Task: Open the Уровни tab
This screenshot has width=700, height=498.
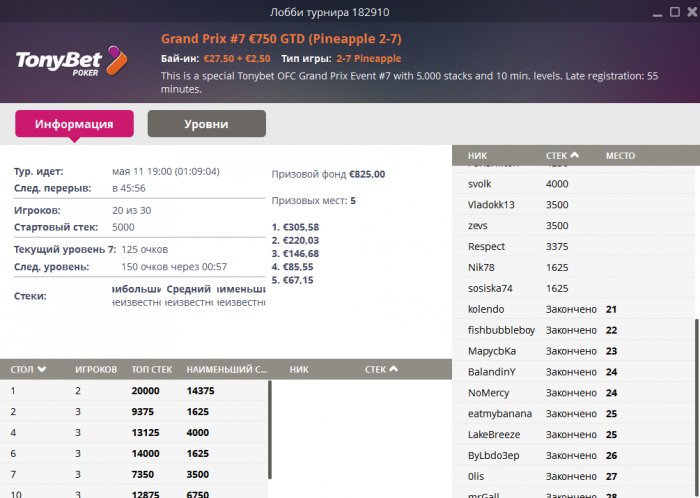Action: pos(206,124)
